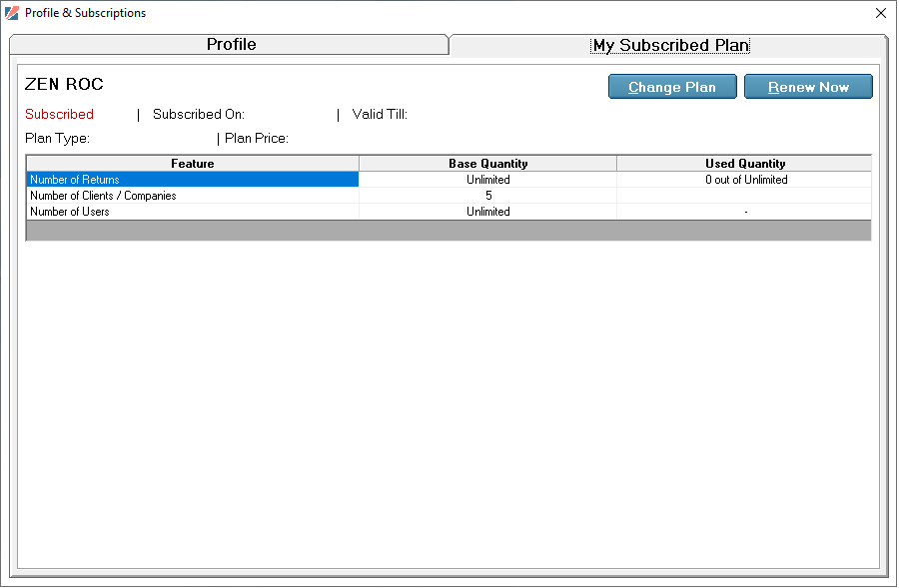Viewport: 899px width, 588px height.
Task: Click the app logo icon in title bar
Action: (x=11, y=13)
